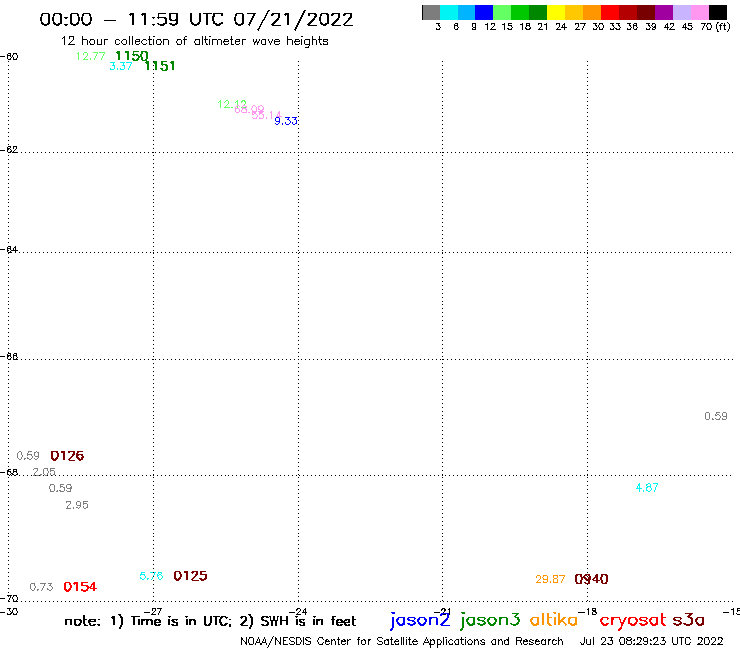Viewport: 740px width, 650px height.
Task: Click the -30 longitude axis label
Action: click(9, 612)
